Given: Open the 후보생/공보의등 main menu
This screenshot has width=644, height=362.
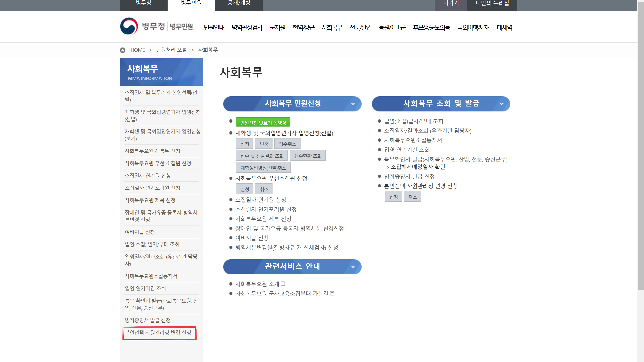Looking at the screenshot, I should click(432, 27).
